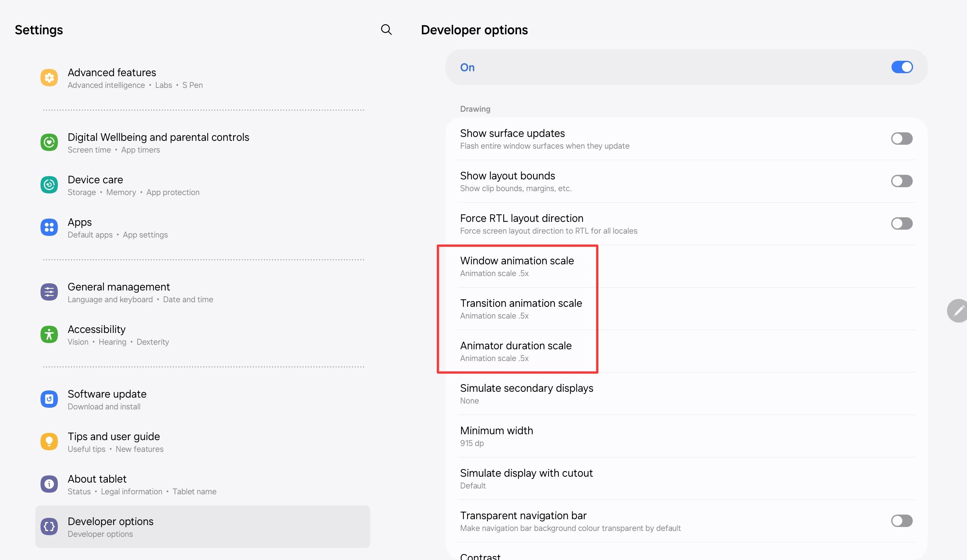Open Simulate secondary displays options
The width and height of the screenshot is (967, 560).
click(x=526, y=393)
